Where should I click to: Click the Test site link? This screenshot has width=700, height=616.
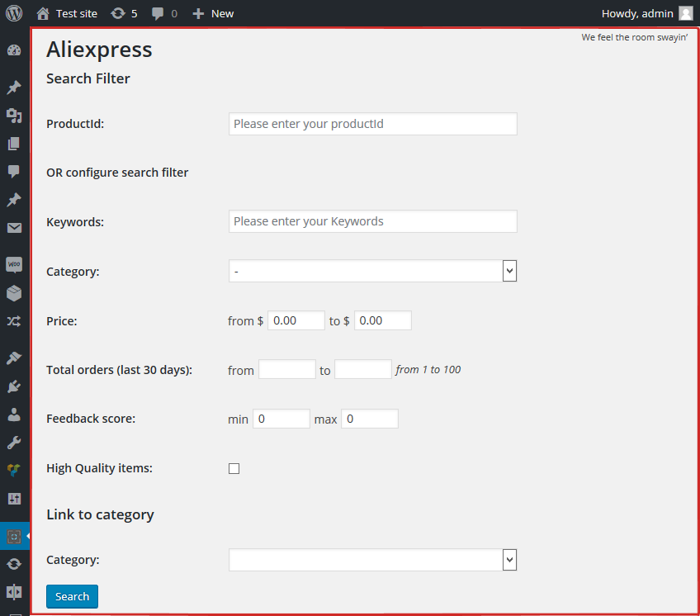(x=76, y=14)
